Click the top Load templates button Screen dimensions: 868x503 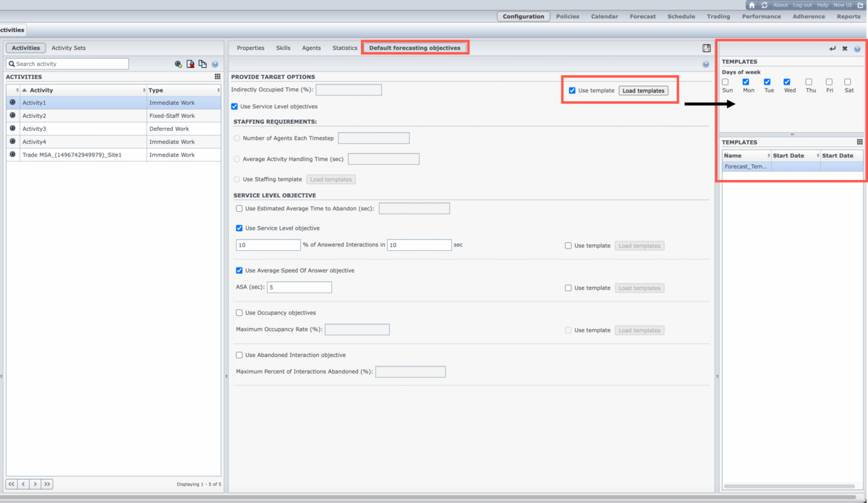point(643,91)
